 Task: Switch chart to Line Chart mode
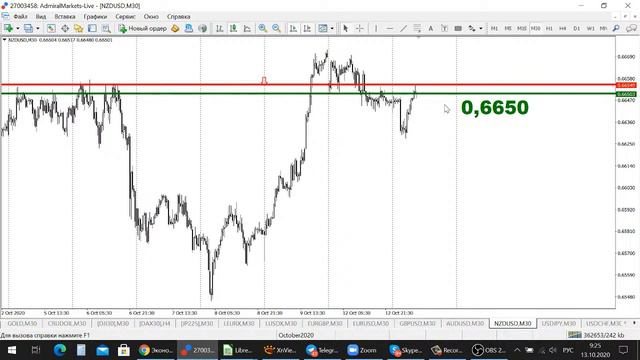[247, 28]
